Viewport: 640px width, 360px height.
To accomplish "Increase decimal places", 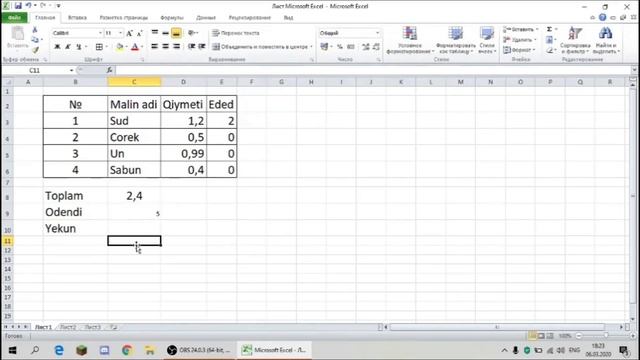I will [365, 47].
